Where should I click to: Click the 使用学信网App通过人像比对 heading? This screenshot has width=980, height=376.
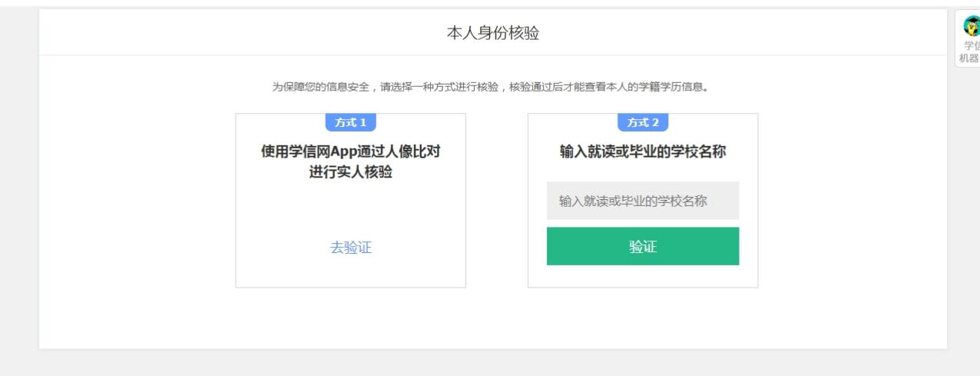pyautogui.click(x=351, y=152)
